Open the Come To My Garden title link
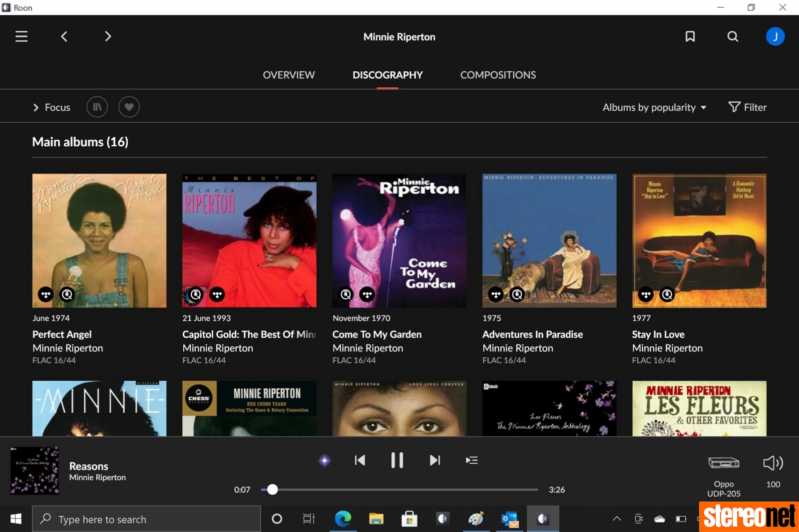This screenshot has height=532, width=799. 377,334
